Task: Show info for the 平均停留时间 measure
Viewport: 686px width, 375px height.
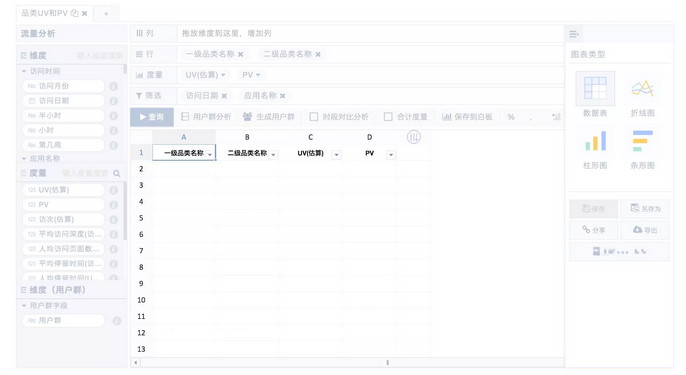Action: (114, 264)
